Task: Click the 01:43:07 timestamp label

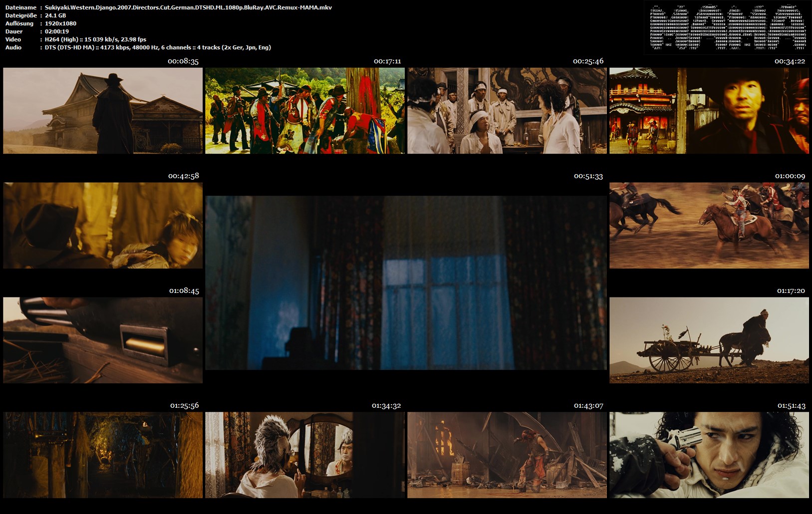Action: (x=588, y=406)
